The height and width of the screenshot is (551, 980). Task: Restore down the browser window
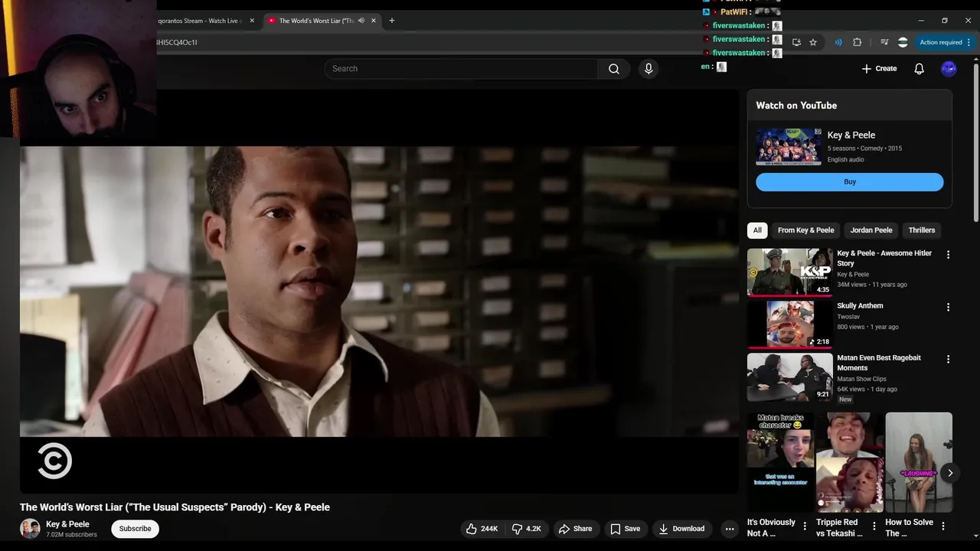point(945,21)
